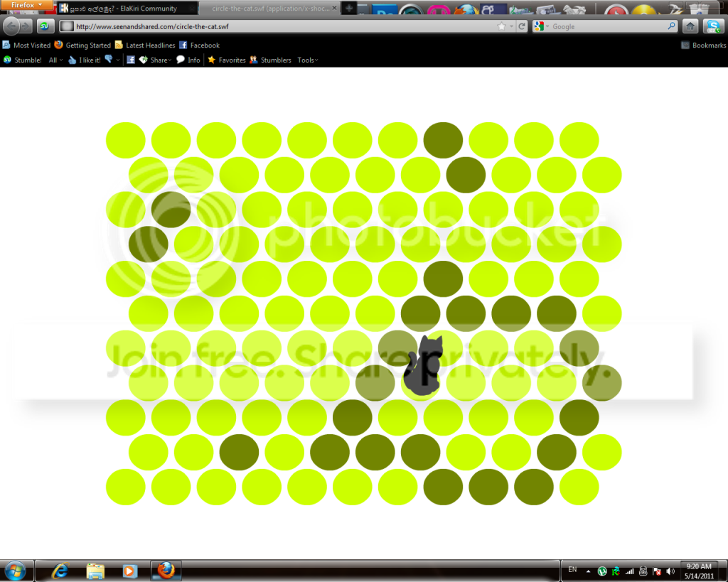
Task: Open the Bookmarks menu on the bookmarks bar
Action: click(x=703, y=45)
